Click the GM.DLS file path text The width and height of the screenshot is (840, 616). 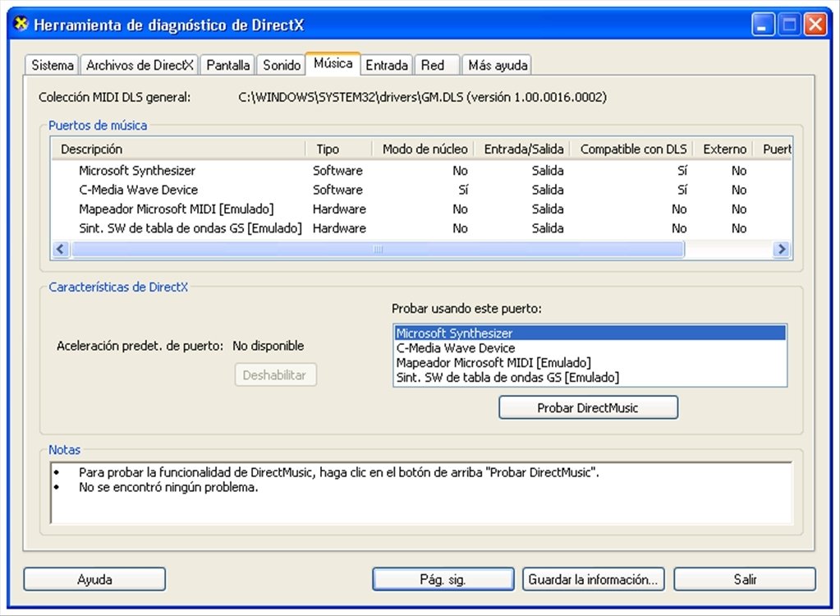click(422, 97)
